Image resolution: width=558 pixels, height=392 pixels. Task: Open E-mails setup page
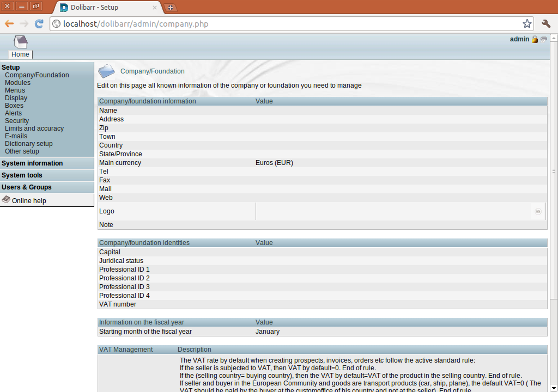coord(16,136)
